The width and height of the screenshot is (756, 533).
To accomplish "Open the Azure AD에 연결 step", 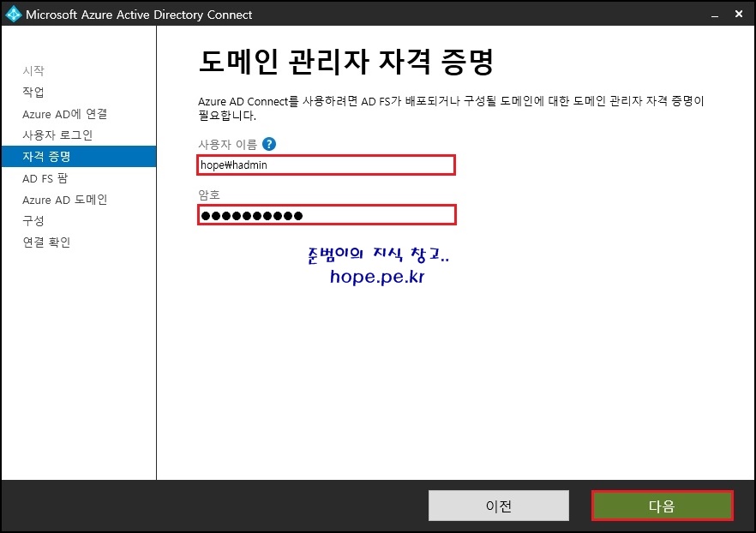I will 64,114.
